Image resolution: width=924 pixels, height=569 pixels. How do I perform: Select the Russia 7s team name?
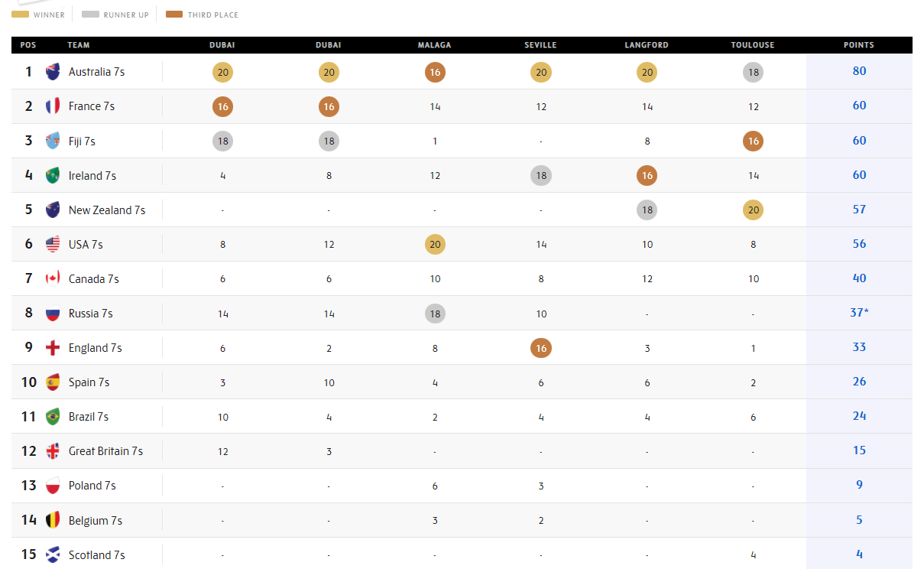90,314
